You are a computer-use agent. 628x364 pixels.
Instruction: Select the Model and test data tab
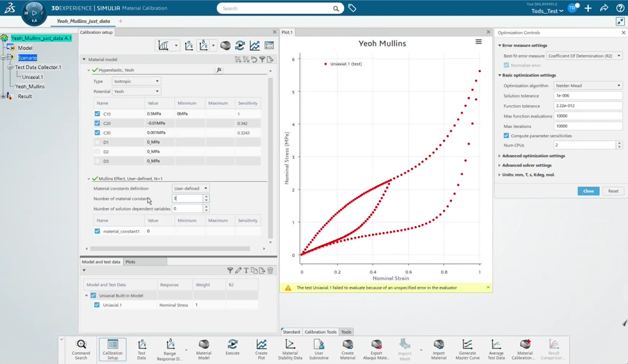tap(101, 261)
